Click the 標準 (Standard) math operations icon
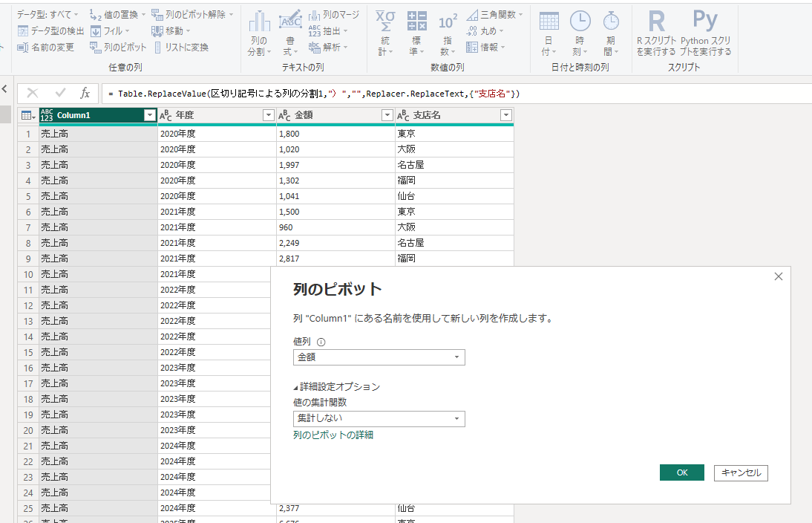 click(x=417, y=22)
